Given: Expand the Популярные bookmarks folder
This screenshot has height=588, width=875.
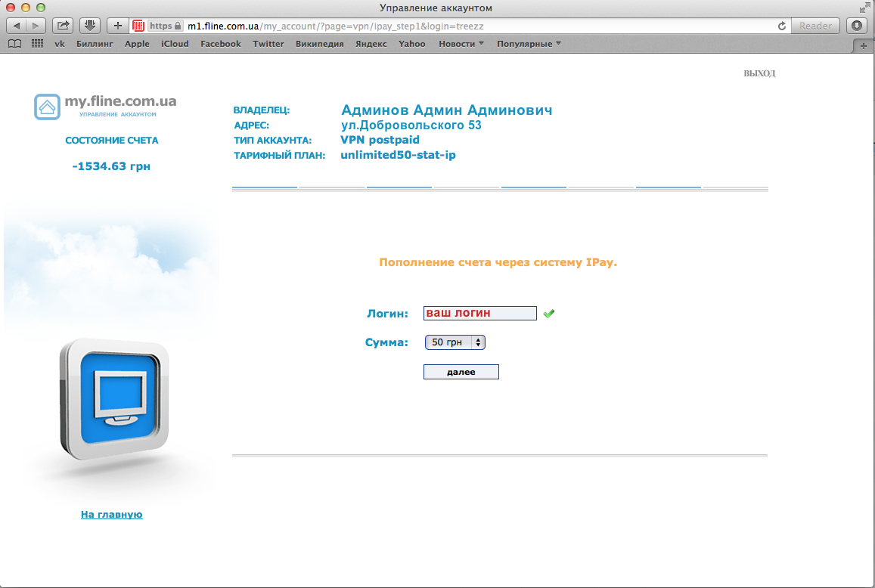Looking at the screenshot, I should 529,44.
